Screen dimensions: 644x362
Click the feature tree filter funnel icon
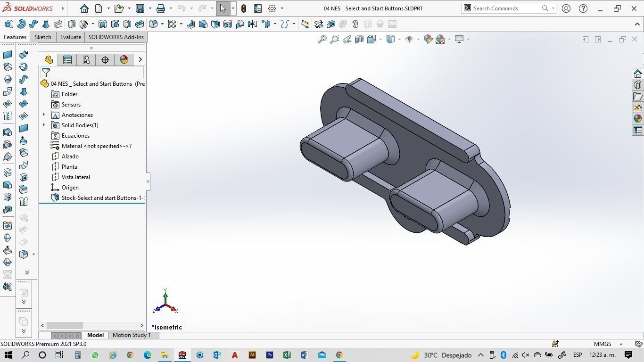(x=46, y=72)
